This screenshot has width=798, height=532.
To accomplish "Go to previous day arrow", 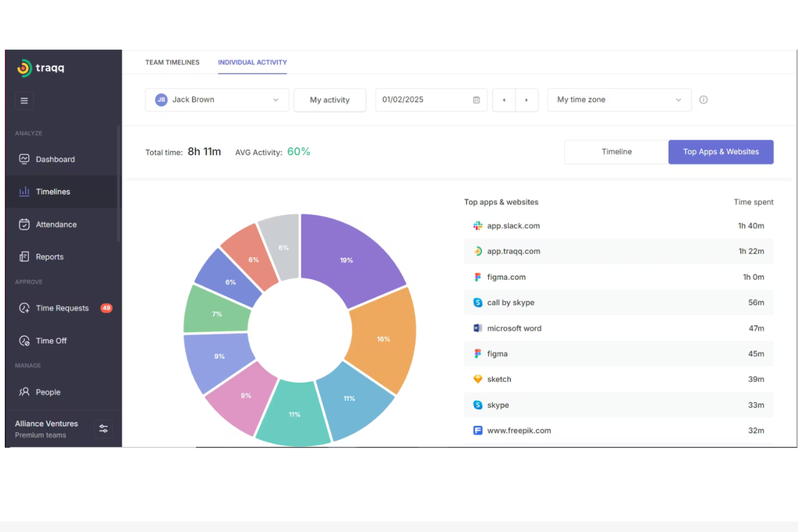I will [x=504, y=100].
